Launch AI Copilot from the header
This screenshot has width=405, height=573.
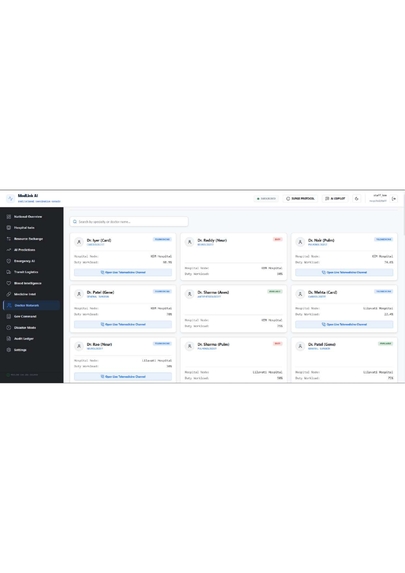point(335,198)
